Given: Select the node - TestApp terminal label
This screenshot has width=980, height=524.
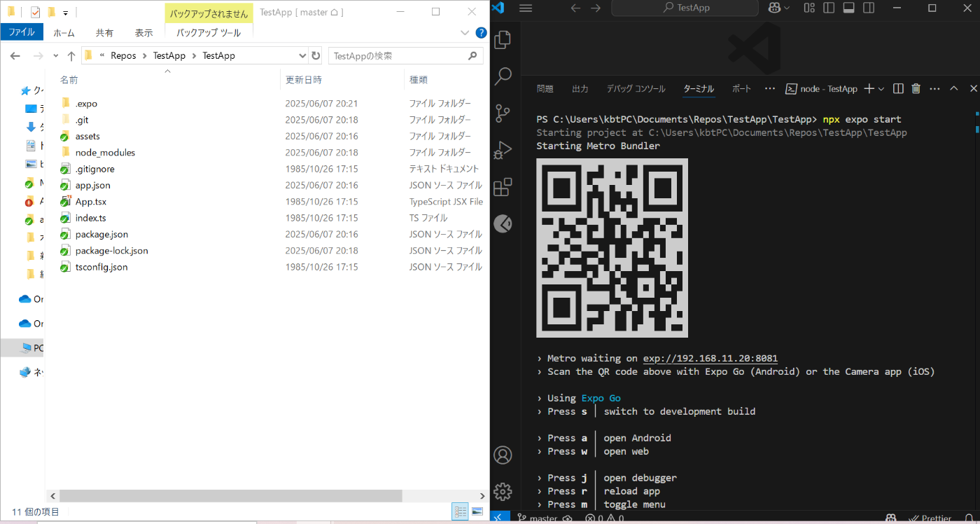Looking at the screenshot, I should (x=821, y=89).
